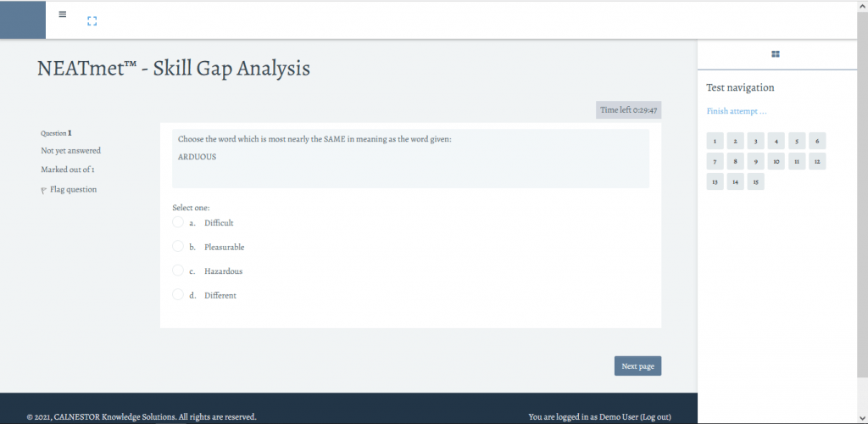Click the Select one: label
The height and width of the screenshot is (424, 868).
(191, 208)
